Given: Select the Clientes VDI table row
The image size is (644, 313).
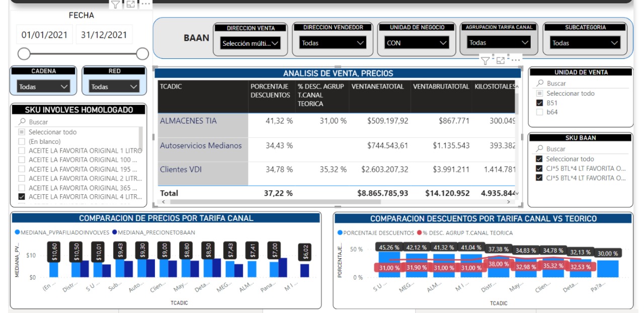Looking at the screenshot, I should 337,174.
